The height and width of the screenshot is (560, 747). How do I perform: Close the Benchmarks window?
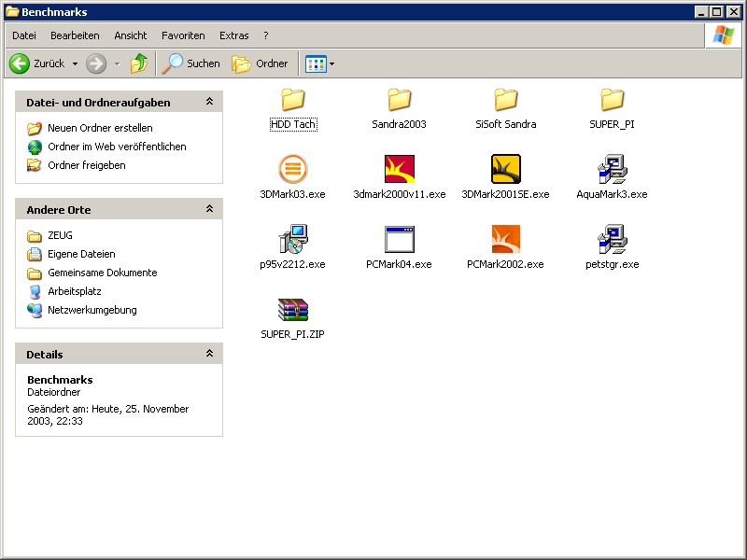tap(734, 12)
